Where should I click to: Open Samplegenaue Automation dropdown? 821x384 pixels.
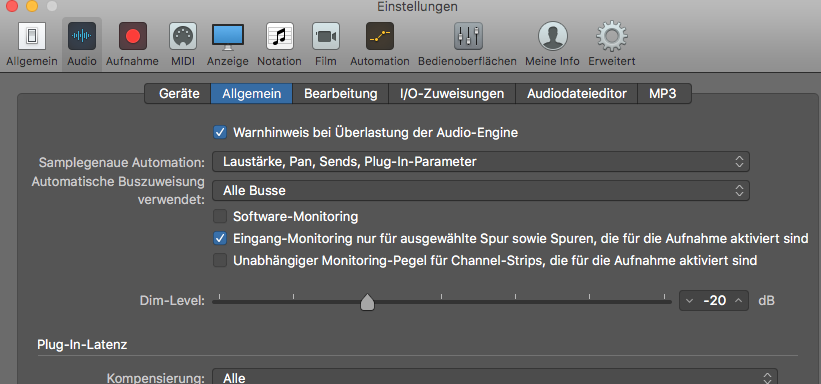tap(481, 162)
